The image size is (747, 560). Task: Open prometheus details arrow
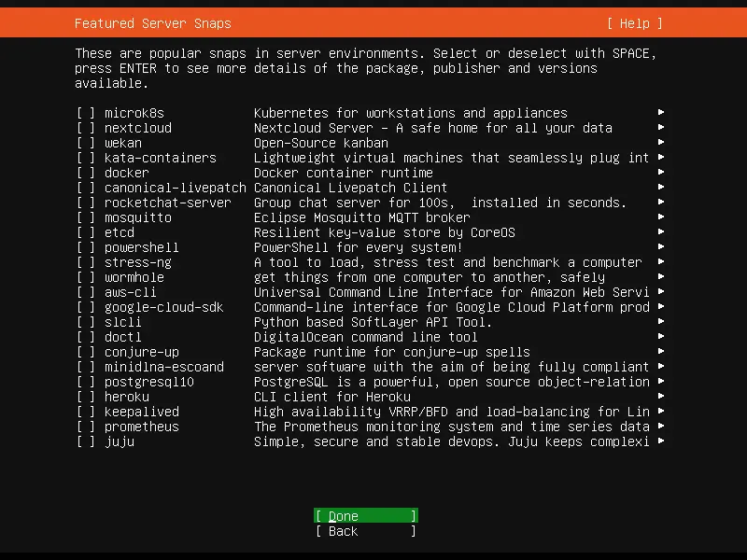(x=661, y=426)
